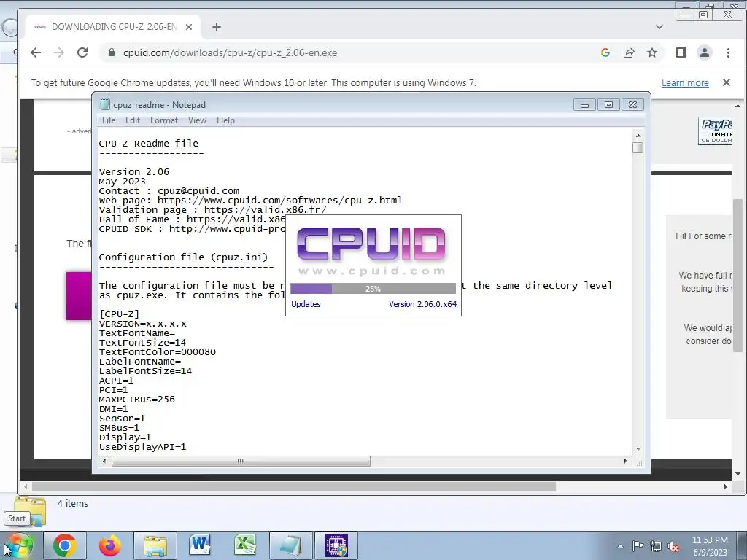Screen dimensions: 747x560
Task: Click the 'TextFontColor=000080' line
Action: pos(158,352)
